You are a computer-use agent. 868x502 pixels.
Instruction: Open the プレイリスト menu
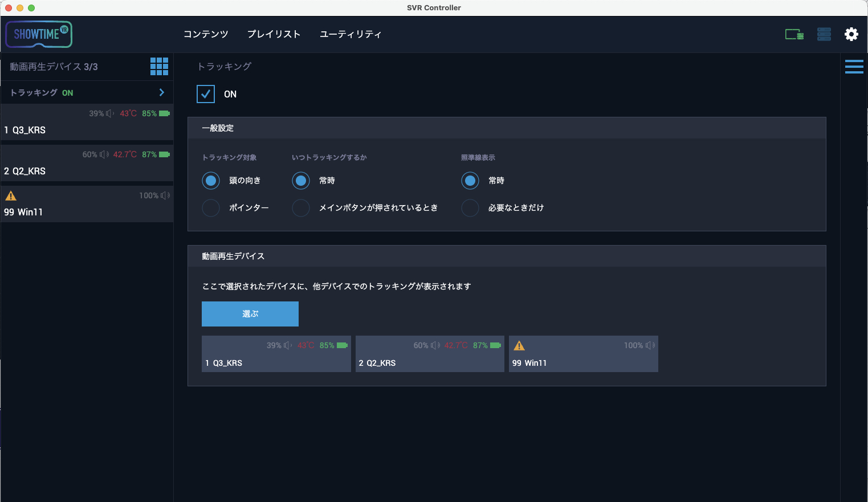coord(274,34)
